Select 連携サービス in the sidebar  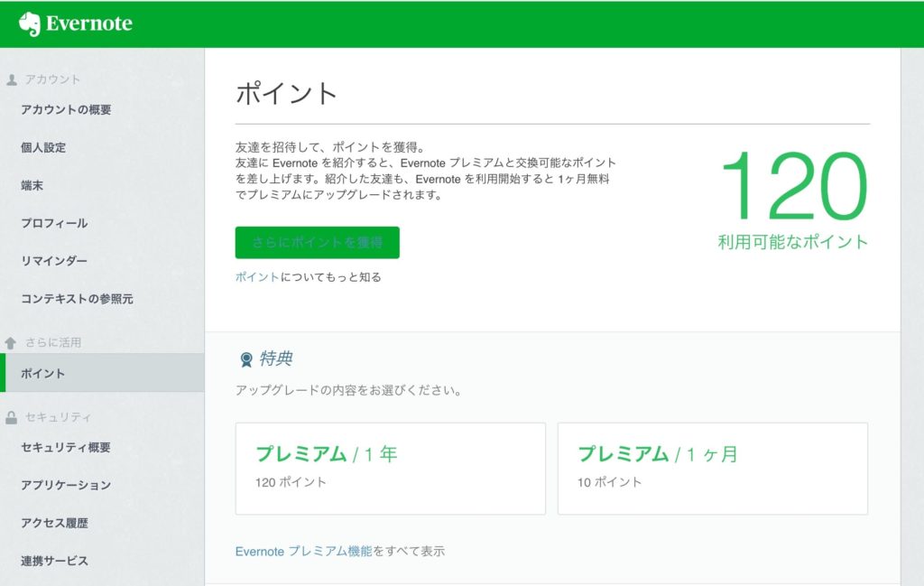click(x=54, y=561)
